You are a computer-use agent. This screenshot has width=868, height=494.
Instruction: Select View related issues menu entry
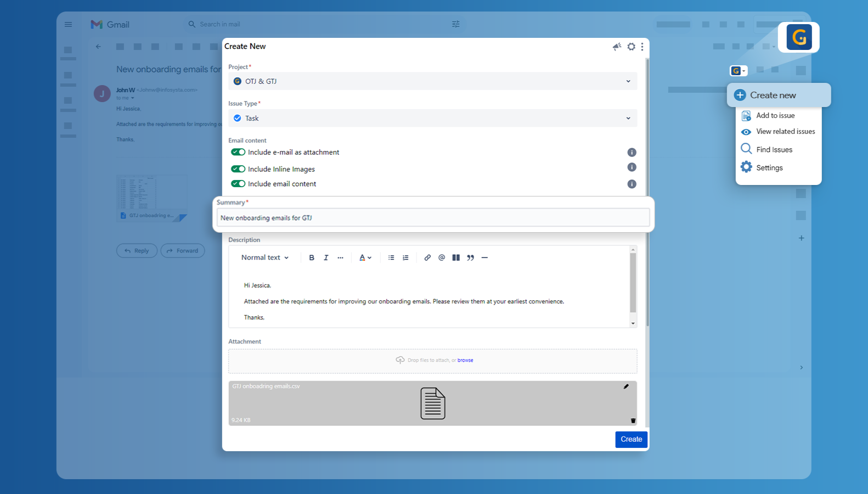[x=779, y=132]
